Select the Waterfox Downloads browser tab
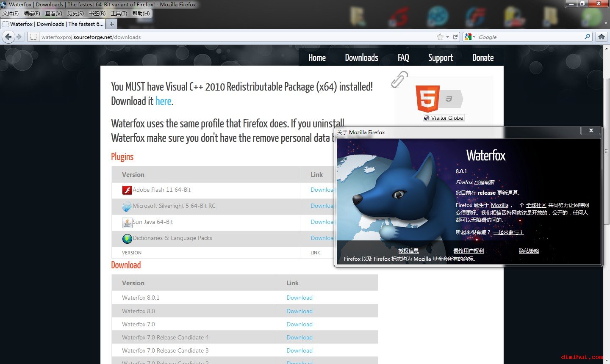Screen dimensions: 610x364 (x=53, y=24)
